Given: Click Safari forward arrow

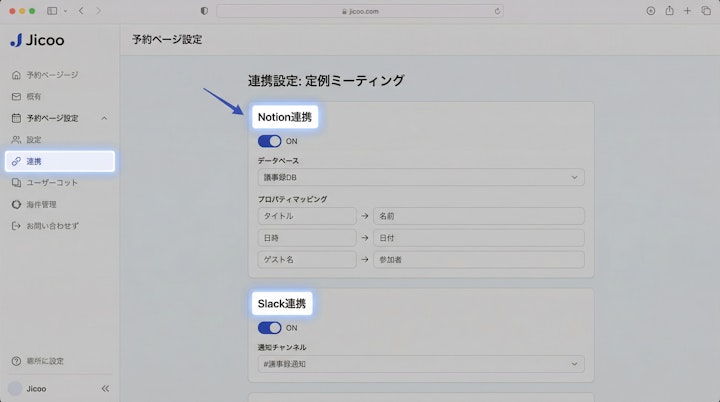Looking at the screenshot, I should tap(98, 11).
